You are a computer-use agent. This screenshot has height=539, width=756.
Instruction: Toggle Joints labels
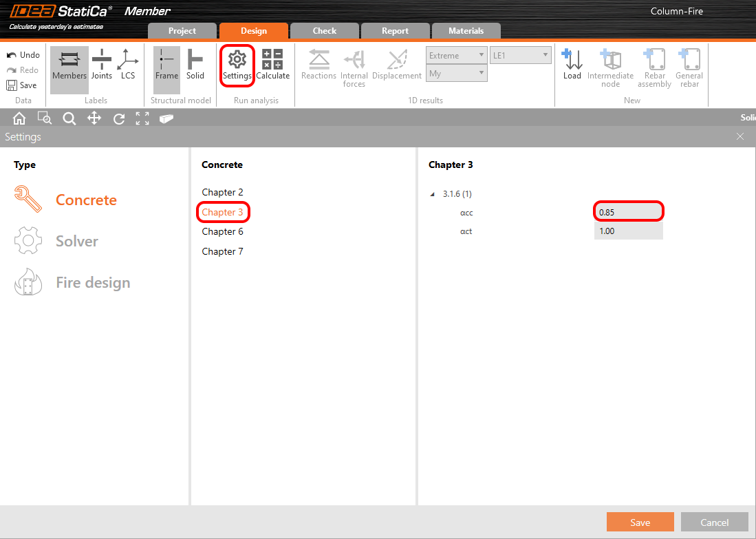coord(102,65)
